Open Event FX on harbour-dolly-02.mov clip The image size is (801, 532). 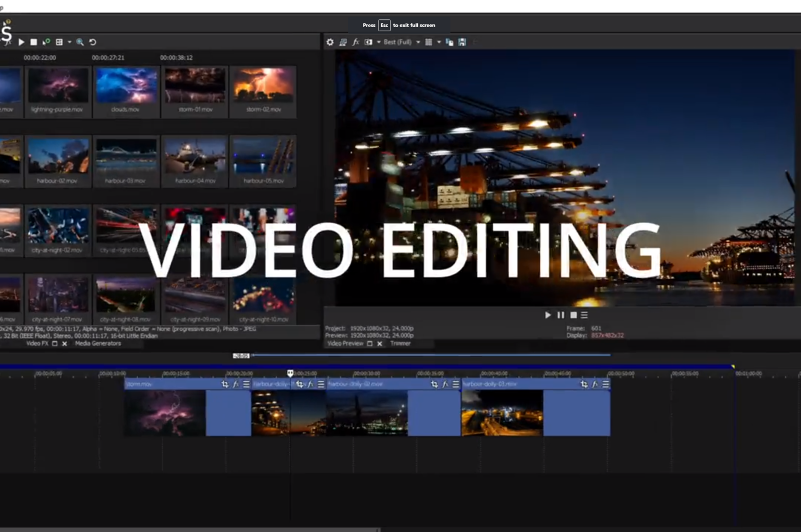[445, 384]
